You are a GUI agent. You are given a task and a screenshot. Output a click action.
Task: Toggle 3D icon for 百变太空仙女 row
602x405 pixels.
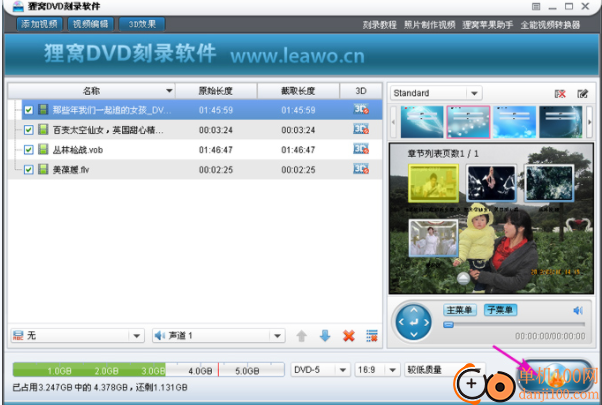pos(361,129)
